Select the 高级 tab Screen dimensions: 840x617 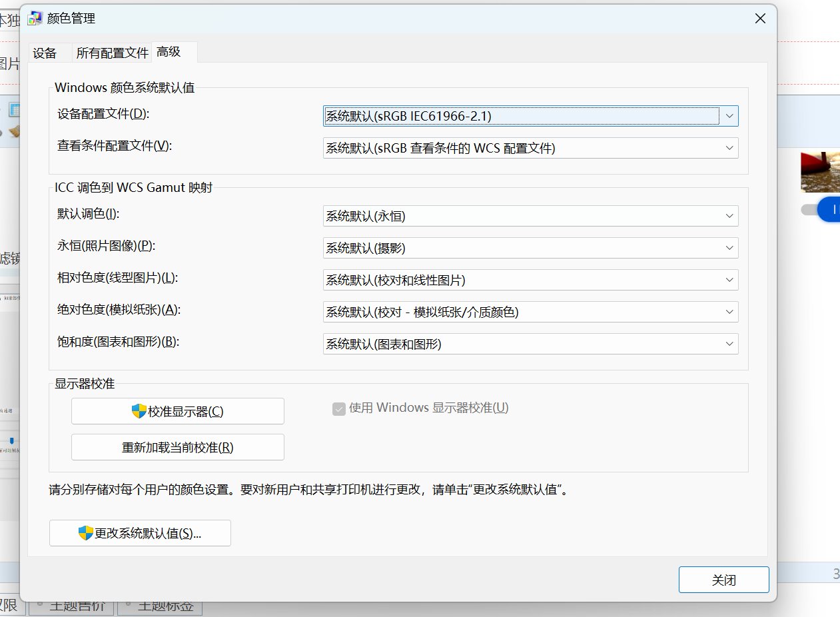(174, 52)
